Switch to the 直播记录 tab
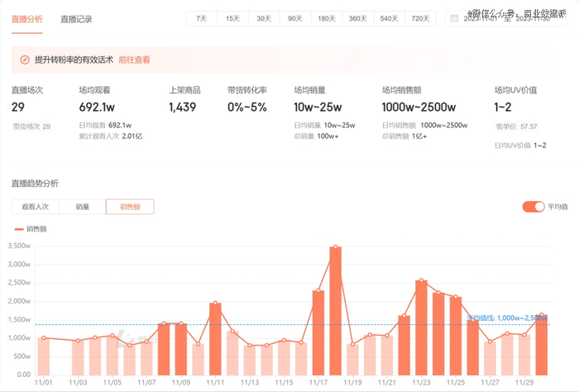The width and height of the screenshot is (579, 392). [x=76, y=19]
